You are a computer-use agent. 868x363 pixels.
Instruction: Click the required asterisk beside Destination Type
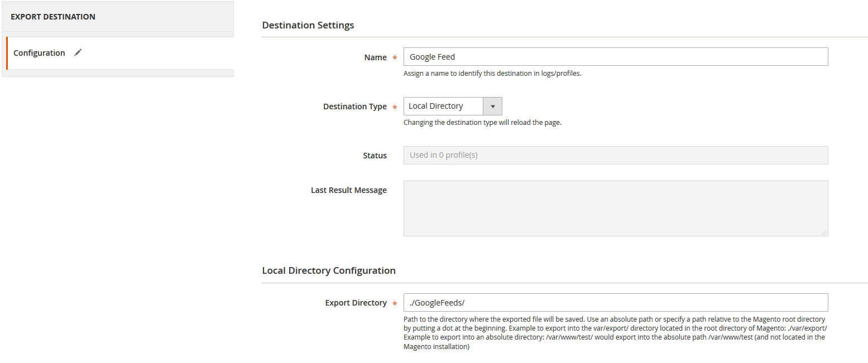click(395, 107)
